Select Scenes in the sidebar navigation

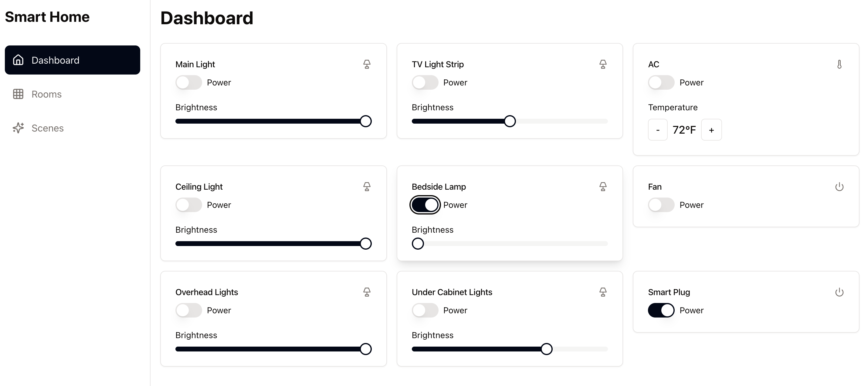click(x=48, y=128)
